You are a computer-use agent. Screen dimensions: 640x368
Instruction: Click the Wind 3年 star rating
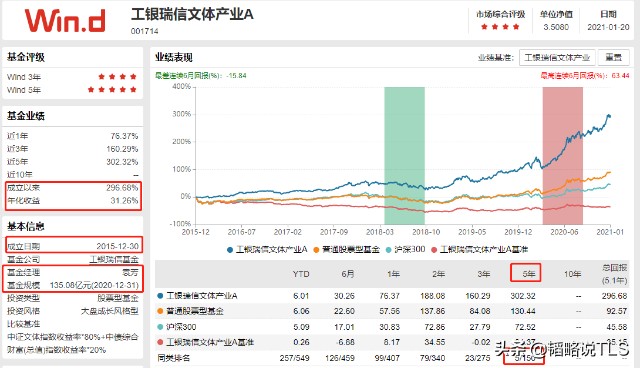pos(117,77)
